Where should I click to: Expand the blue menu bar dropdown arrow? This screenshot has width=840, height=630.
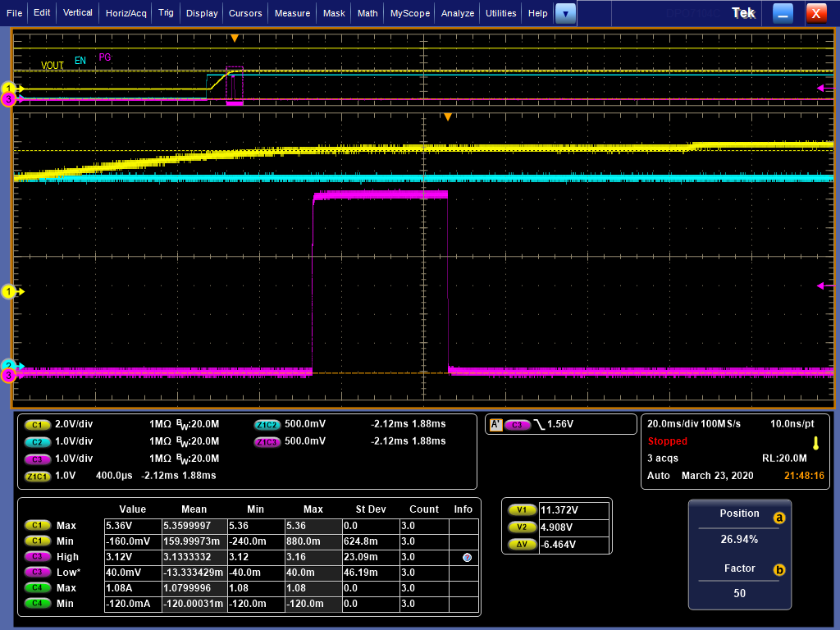(x=566, y=13)
